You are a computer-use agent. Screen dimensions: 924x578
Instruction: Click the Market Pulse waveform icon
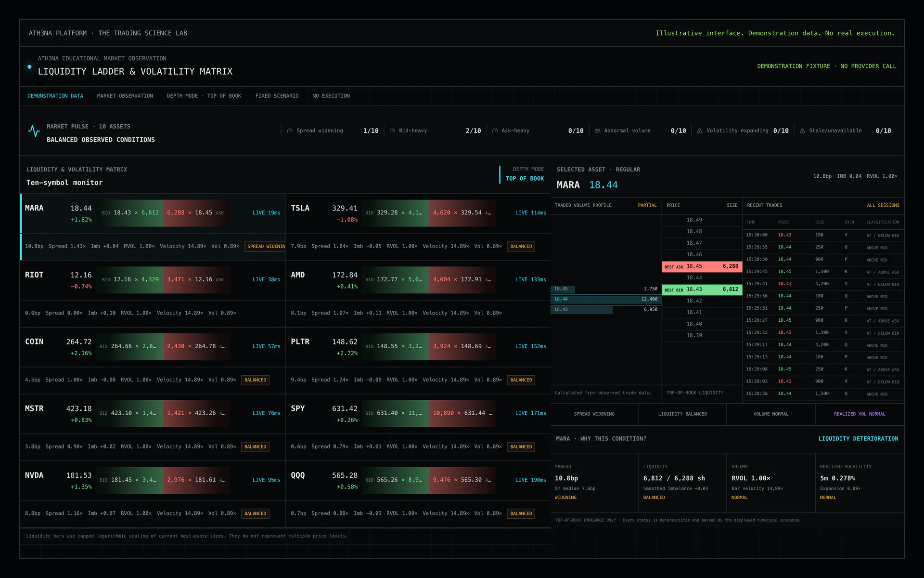click(x=34, y=131)
